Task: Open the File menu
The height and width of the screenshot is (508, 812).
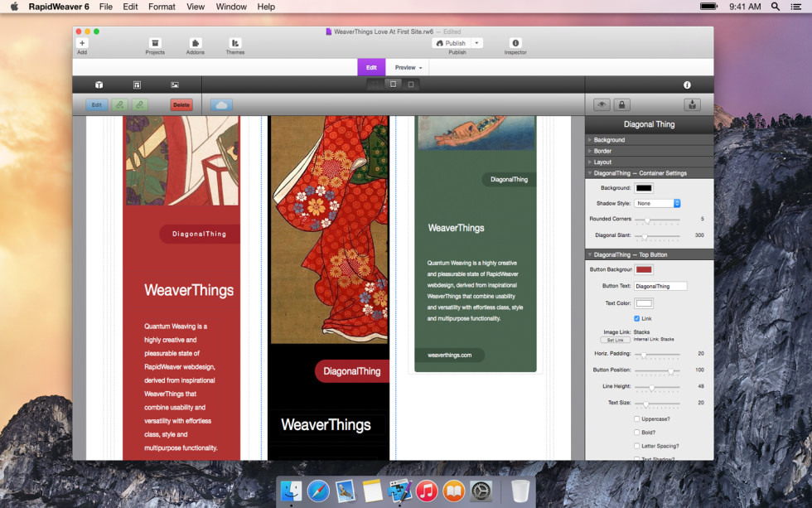Action: coord(106,7)
